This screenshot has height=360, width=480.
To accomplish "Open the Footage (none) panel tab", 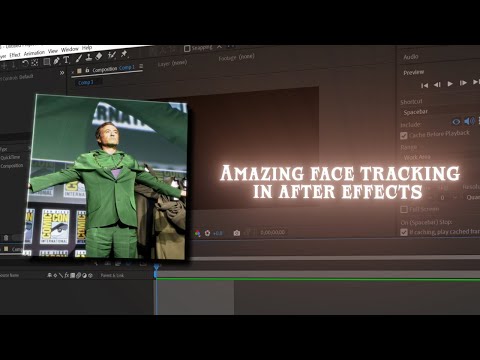I will [x=236, y=57].
